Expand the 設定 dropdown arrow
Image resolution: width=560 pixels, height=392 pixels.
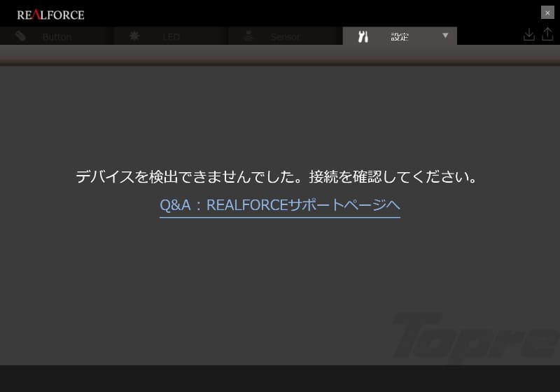point(445,35)
